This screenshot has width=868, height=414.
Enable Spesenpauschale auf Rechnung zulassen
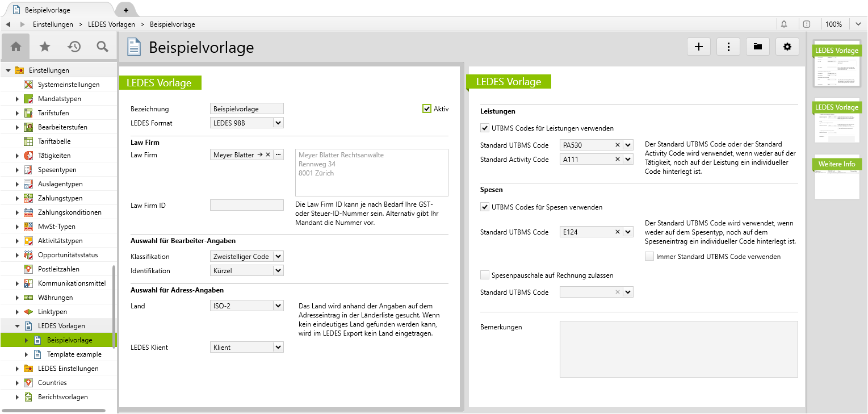coord(485,274)
